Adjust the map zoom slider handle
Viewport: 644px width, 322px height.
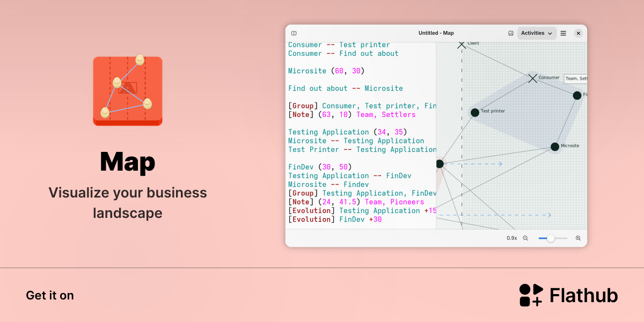tap(551, 238)
